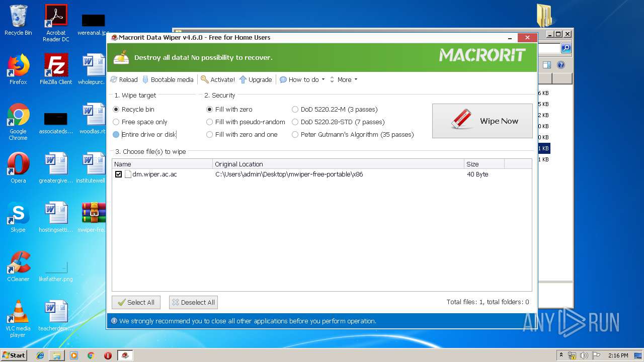Click the Macrorit logo in banner

point(482,55)
